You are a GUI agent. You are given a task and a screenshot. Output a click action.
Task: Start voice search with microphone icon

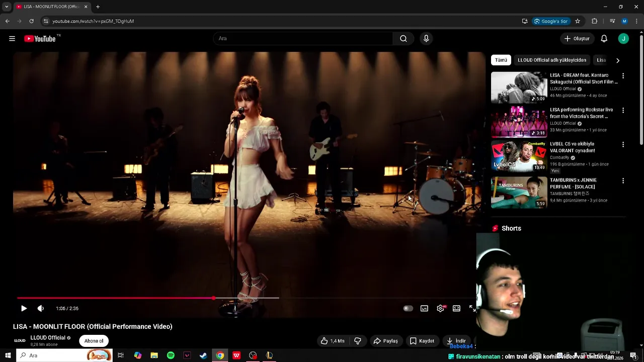coord(426,39)
